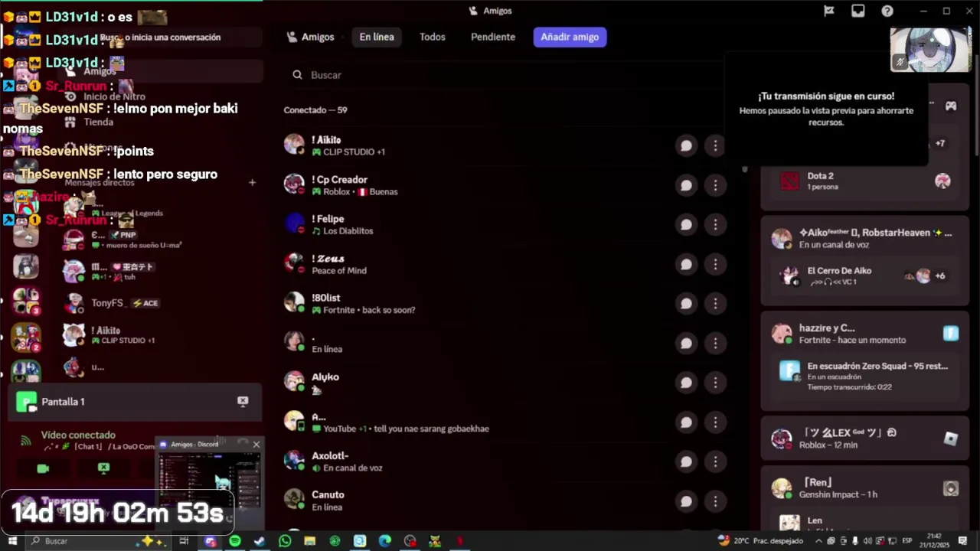The image size is (980, 551).
Task: Open more options for ! Aikito
Action: 715,145
